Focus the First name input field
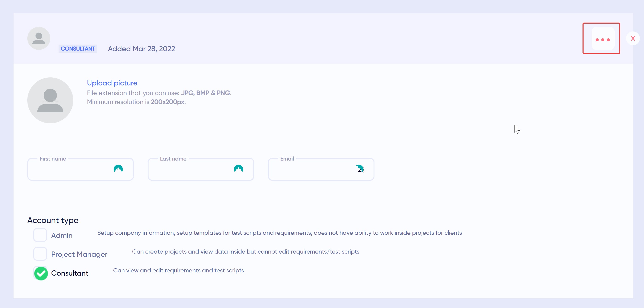 (x=70, y=169)
